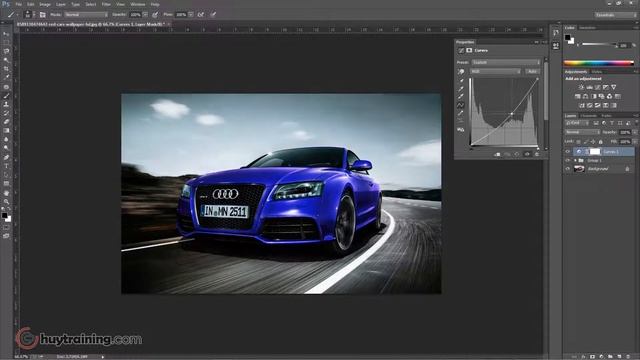This screenshot has height=360, width=640.
Task: Select the Path Selection tool
Action: pyautogui.click(x=6, y=175)
